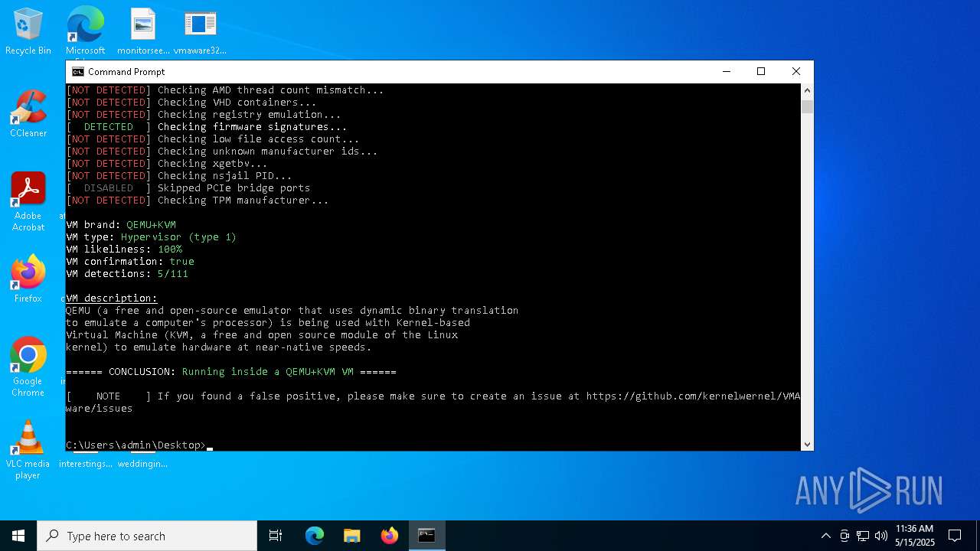Launch Microsoft Edge from the desktop
The width and height of the screenshot is (980, 551).
pyautogui.click(x=85, y=32)
